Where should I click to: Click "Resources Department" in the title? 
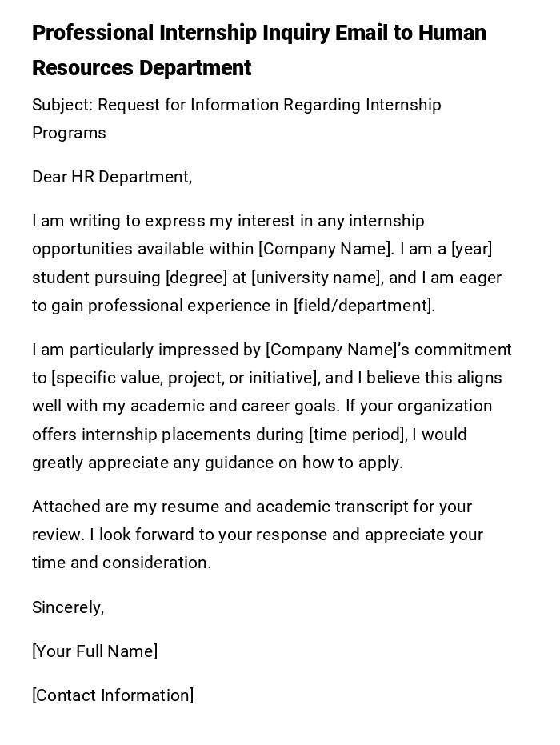point(142,69)
